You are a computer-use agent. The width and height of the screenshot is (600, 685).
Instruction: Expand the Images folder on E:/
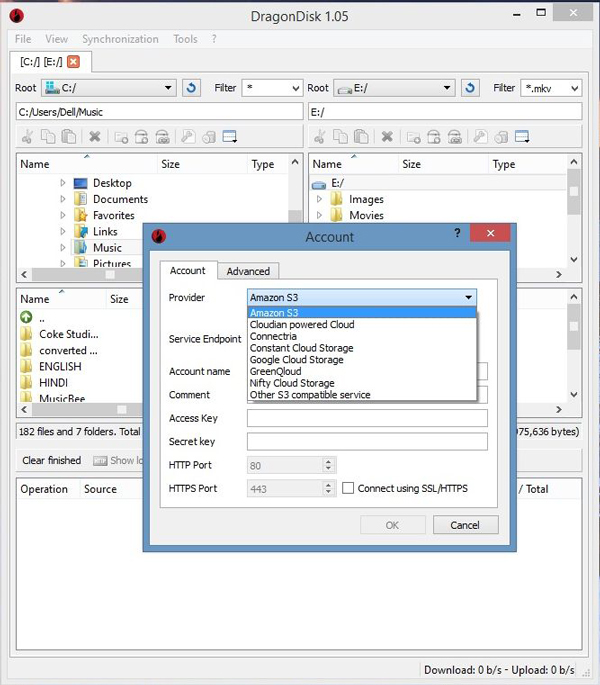[x=319, y=199]
